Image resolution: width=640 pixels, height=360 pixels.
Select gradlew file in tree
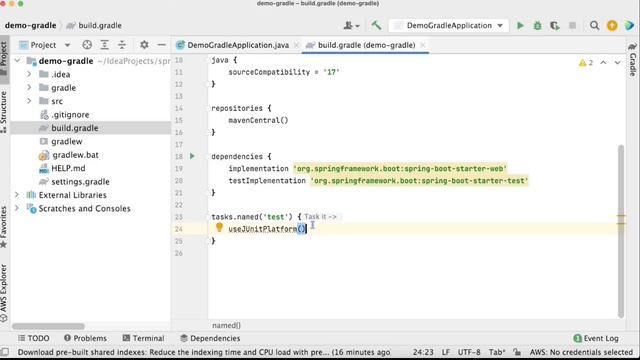point(67,141)
